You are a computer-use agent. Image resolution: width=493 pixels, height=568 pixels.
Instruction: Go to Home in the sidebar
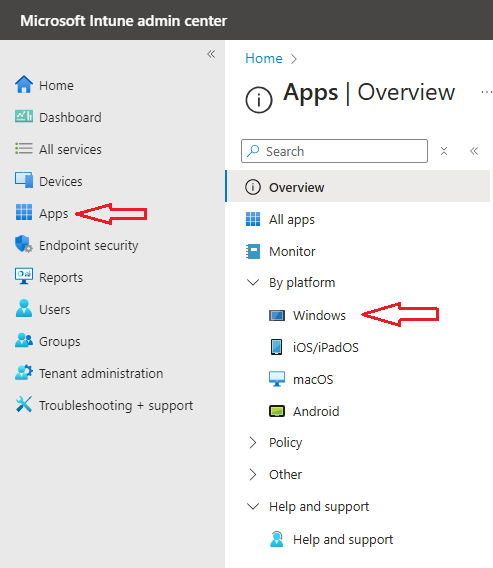click(x=57, y=85)
